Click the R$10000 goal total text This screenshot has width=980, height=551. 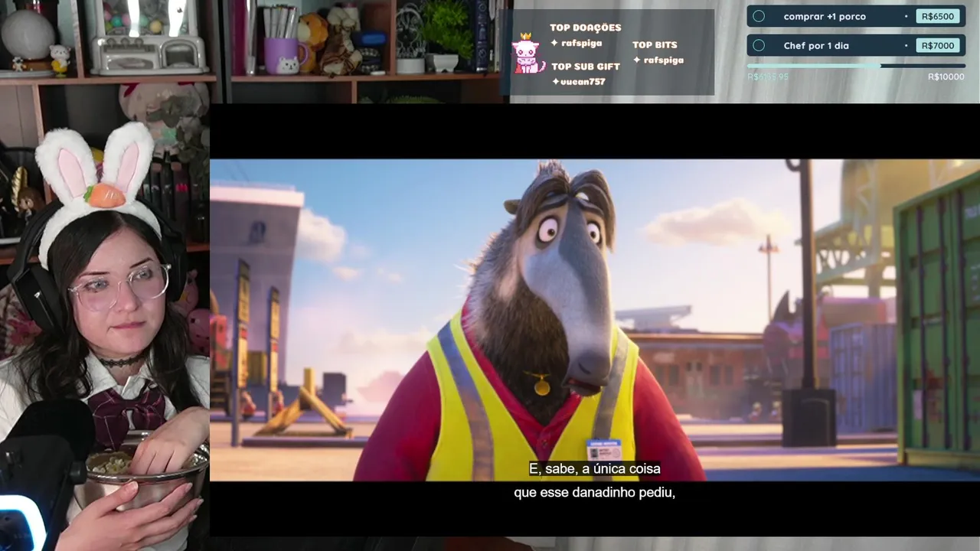946,77
